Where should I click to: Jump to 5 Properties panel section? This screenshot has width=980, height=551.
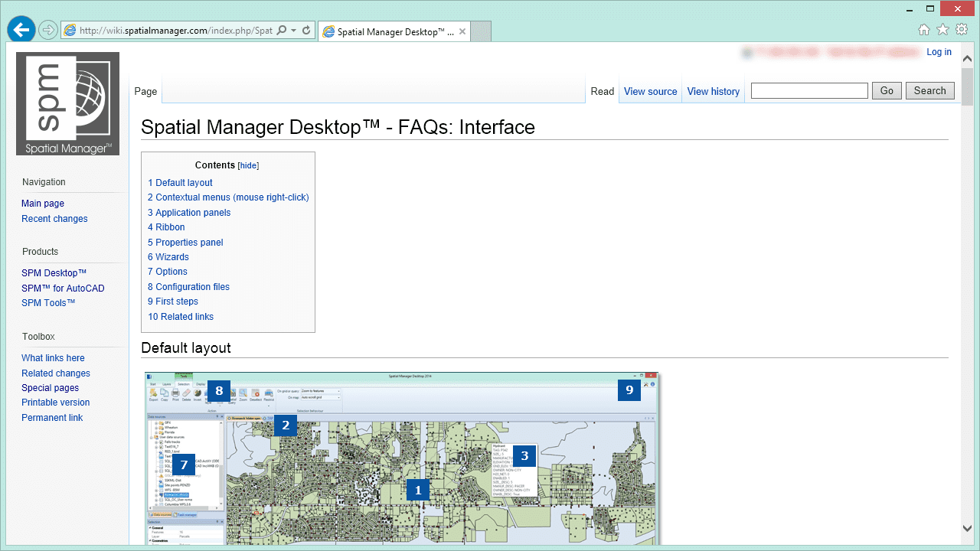point(185,243)
